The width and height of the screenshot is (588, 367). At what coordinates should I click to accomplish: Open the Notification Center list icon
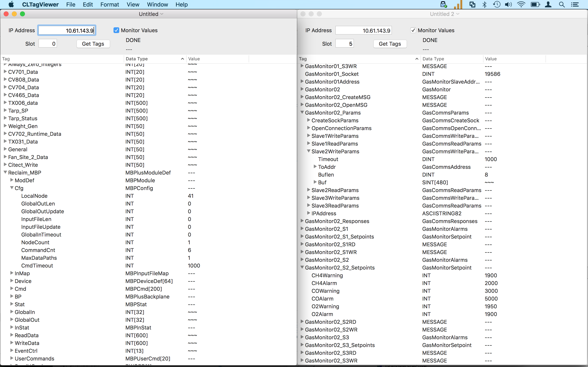(575, 5)
